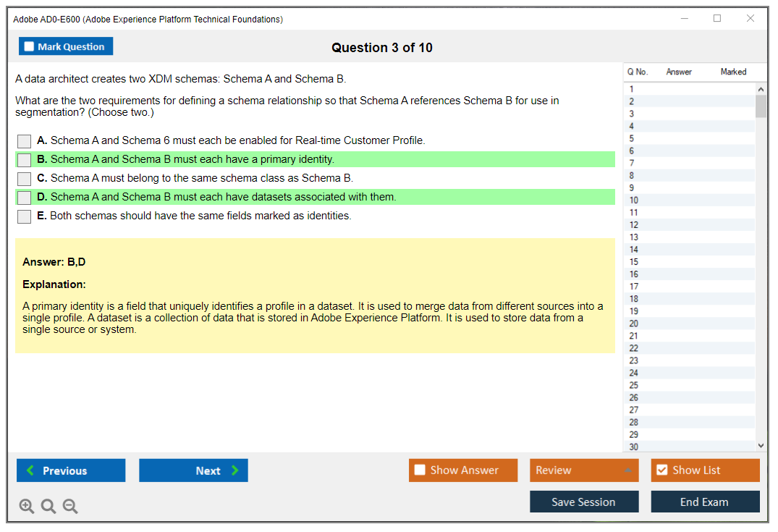This screenshot has height=532, width=778.
Task: Select answer option A checkbox
Action: [x=25, y=141]
